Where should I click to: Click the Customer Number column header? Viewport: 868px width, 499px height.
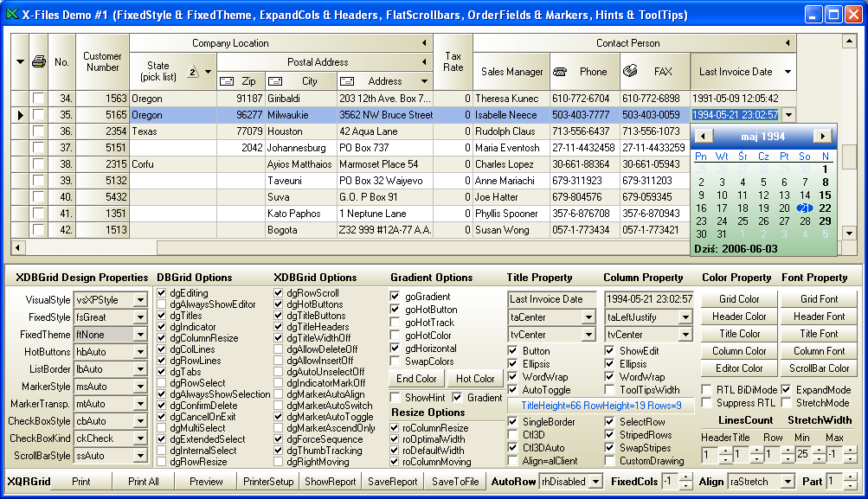point(102,61)
